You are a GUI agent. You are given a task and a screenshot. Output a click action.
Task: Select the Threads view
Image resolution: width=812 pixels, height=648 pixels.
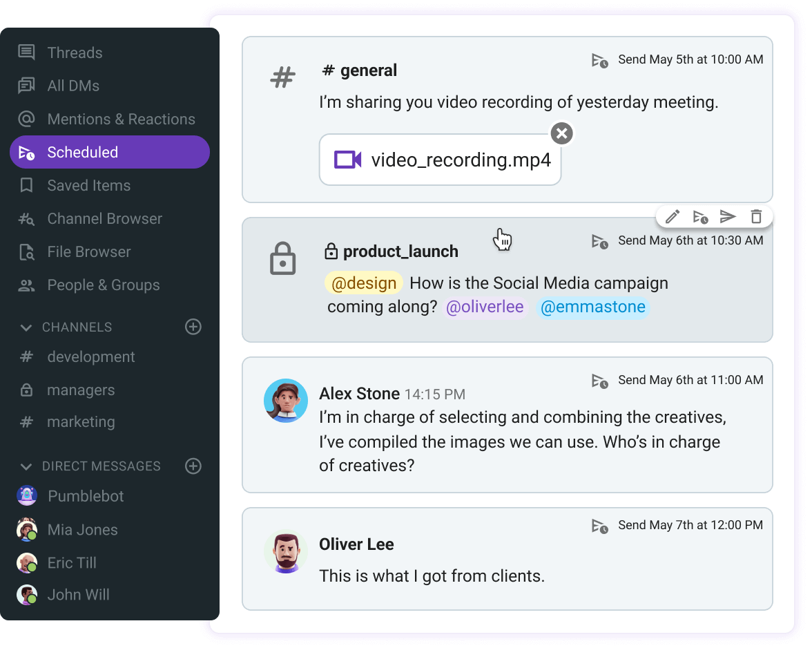(75, 53)
